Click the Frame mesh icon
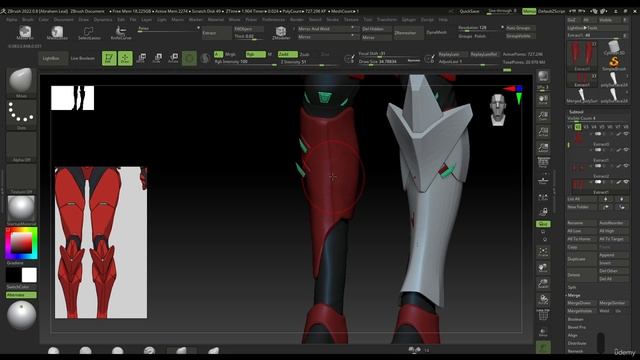Viewport: 640px width, 360px height. 543,251
